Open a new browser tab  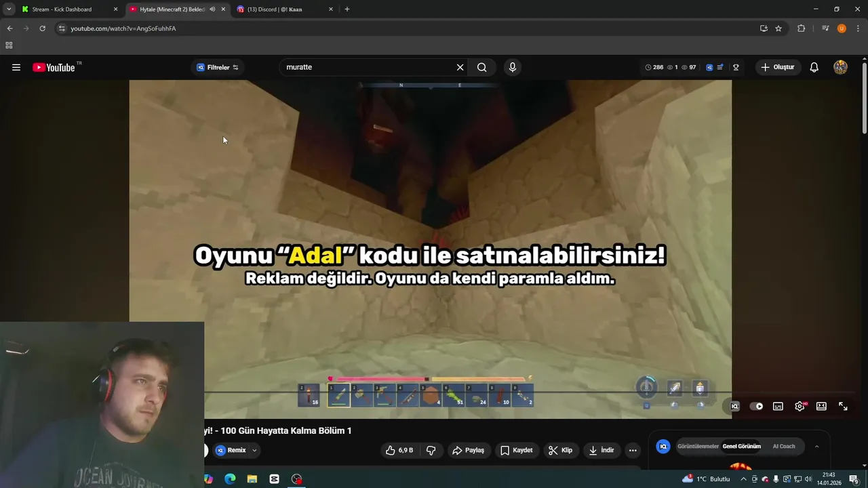pyautogui.click(x=347, y=9)
